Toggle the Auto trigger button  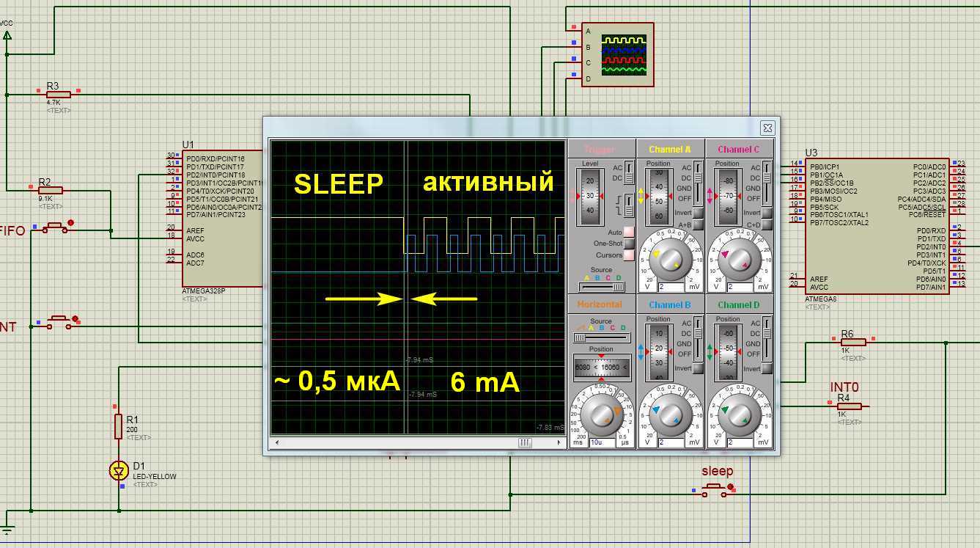pos(629,233)
